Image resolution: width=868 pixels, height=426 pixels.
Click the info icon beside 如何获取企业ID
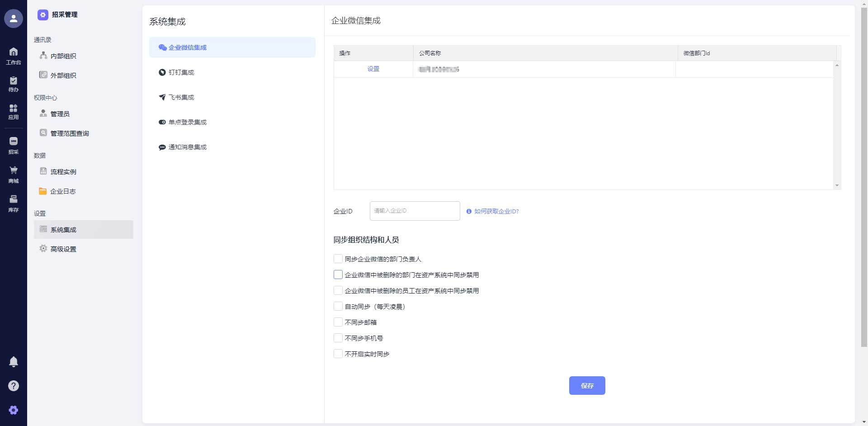tap(469, 211)
